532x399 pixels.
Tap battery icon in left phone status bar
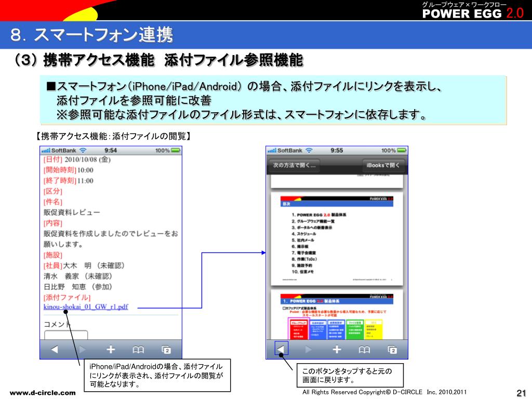176,150
